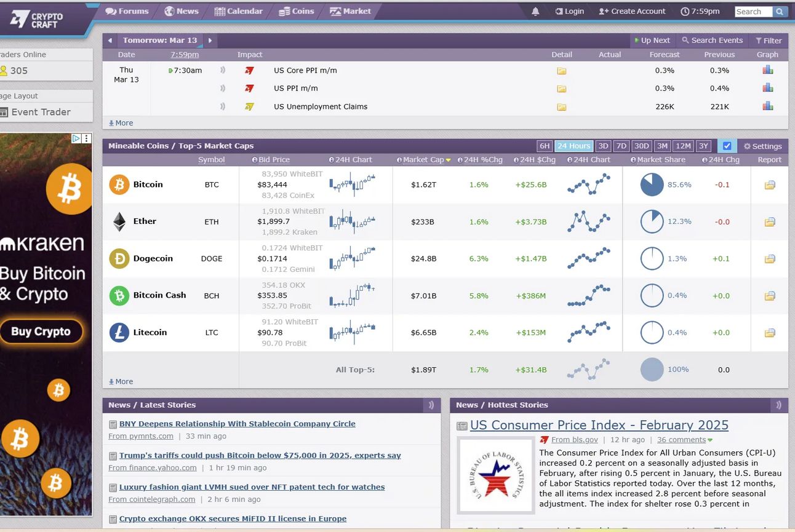The image size is (795, 532).
Task: Click the Buy Crypto ad button
Action: [x=41, y=332]
